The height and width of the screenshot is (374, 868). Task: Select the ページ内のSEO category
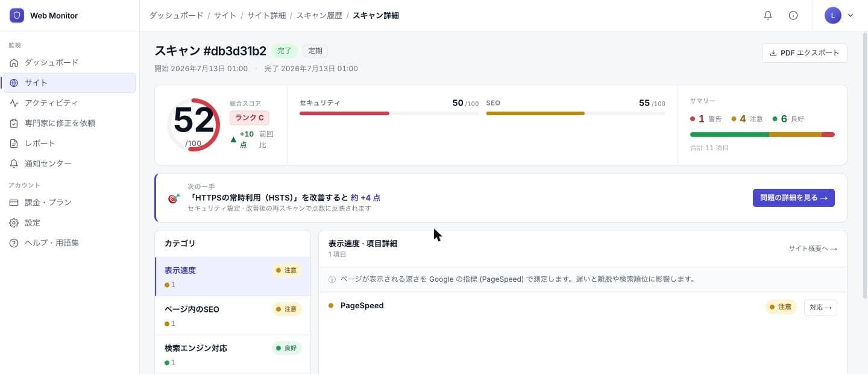coord(233,315)
